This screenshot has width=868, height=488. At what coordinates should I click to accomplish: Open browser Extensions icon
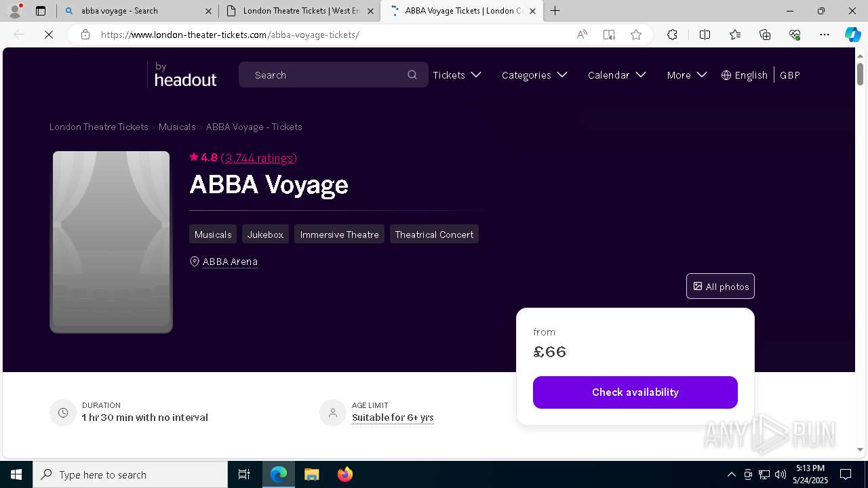(x=672, y=35)
